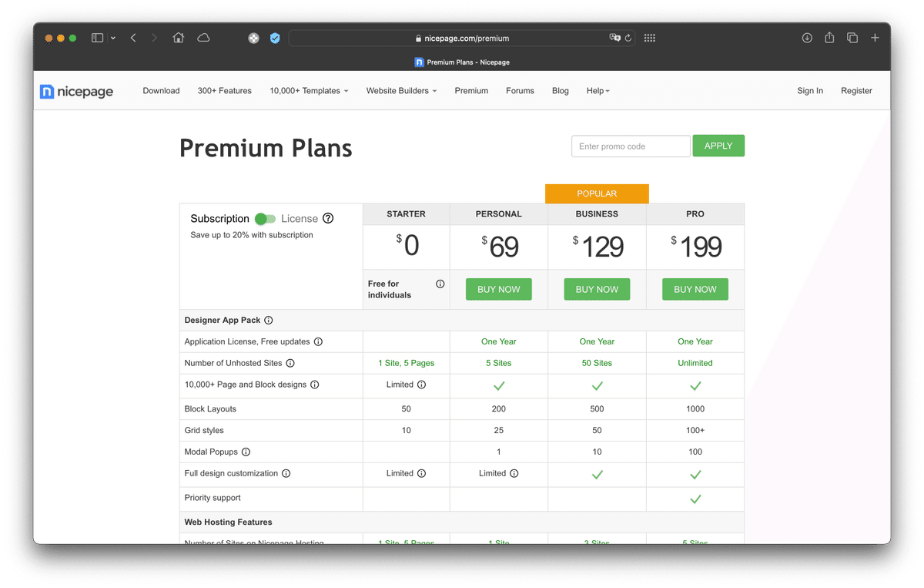Image resolution: width=924 pixels, height=588 pixels.
Task: Click '1 Site, 5 Pages' unhosted sites value
Action: (x=407, y=363)
